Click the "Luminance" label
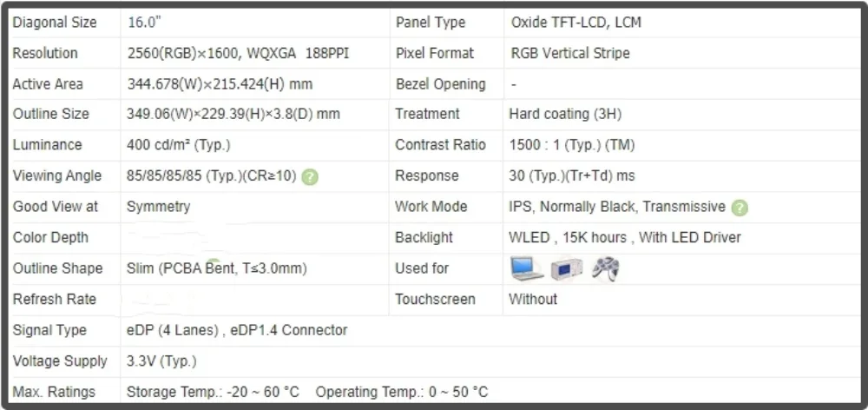The width and height of the screenshot is (868, 410). tap(47, 145)
